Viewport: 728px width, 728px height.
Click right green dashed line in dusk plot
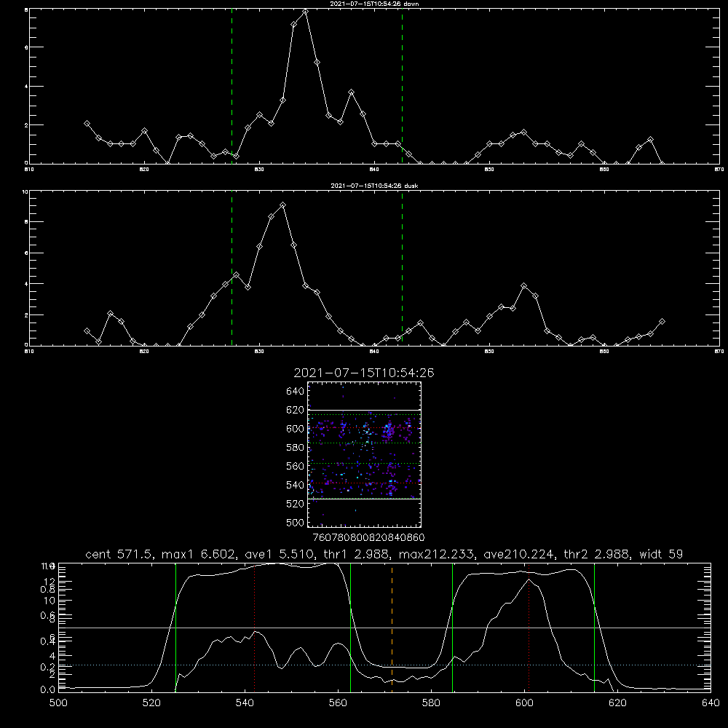tap(402, 268)
